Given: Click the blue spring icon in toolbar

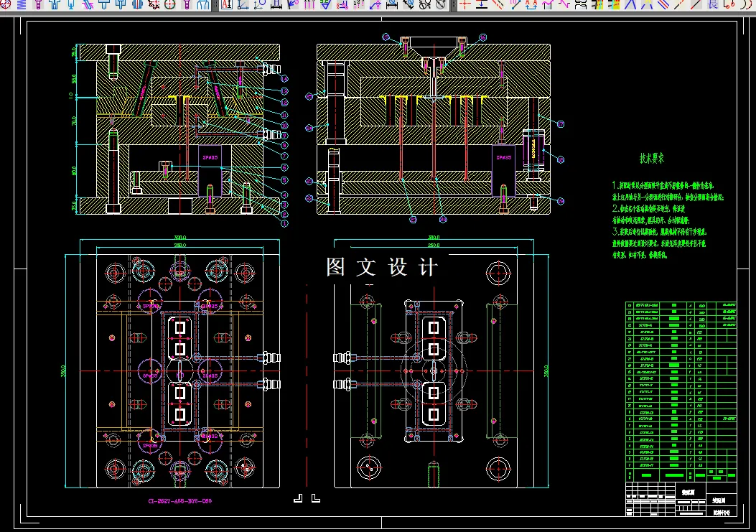Looking at the screenshot, I should (x=22, y=4).
